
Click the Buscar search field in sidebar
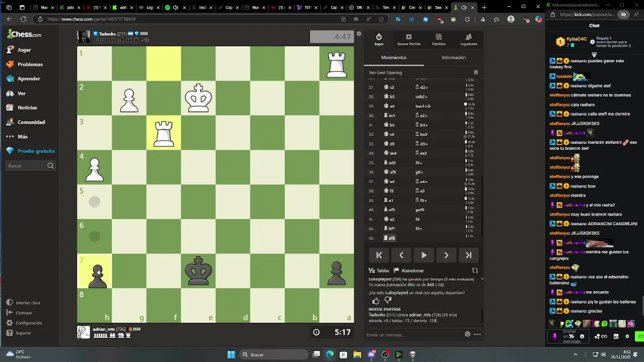30,166
